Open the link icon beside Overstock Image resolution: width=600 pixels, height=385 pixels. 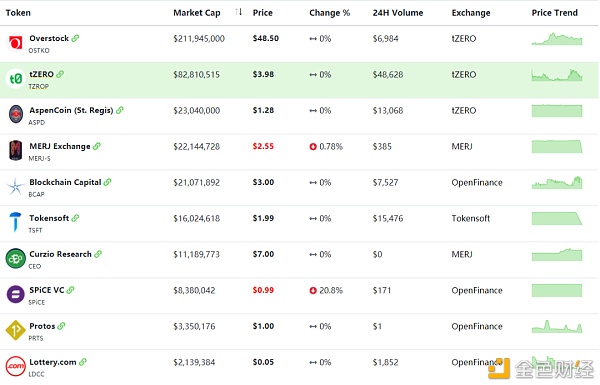click(x=75, y=38)
